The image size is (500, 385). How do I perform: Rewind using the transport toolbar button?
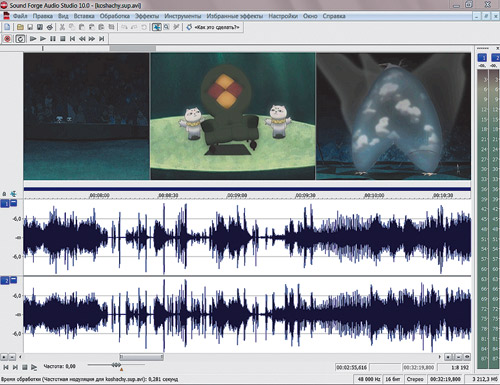[x=82, y=39]
